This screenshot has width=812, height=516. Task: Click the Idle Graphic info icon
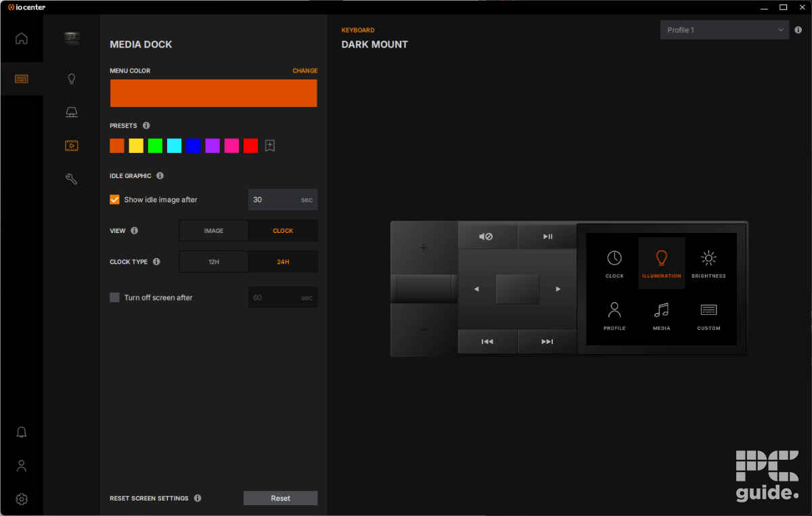160,176
